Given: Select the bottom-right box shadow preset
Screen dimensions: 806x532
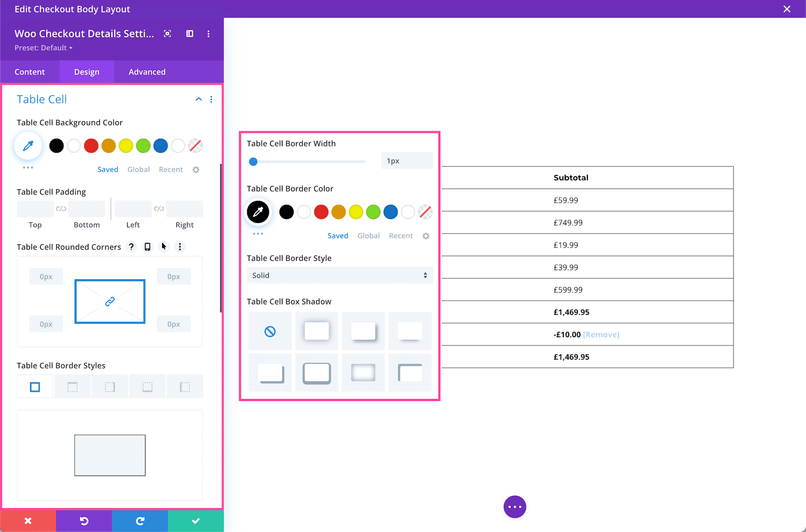Looking at the screenshot, I should tap(409, 372).
